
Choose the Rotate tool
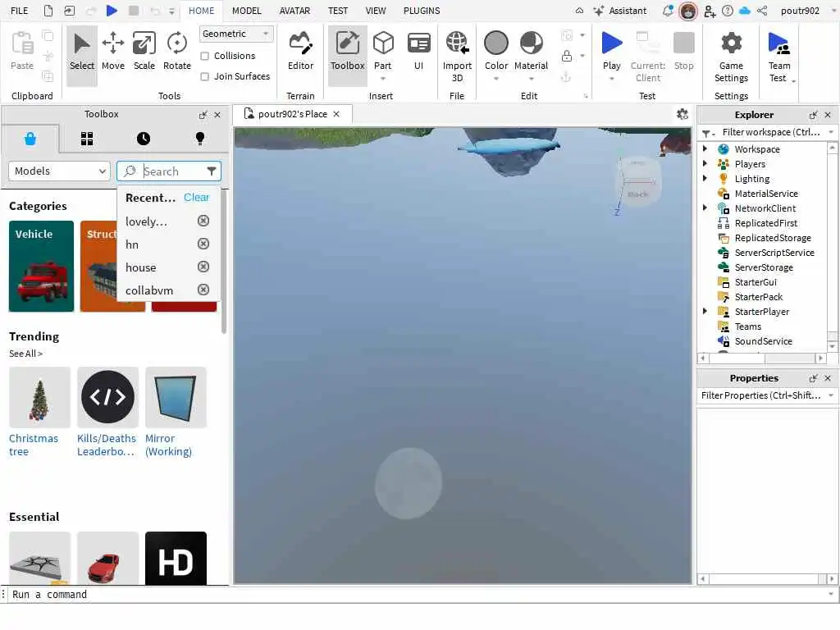point(177,51)
